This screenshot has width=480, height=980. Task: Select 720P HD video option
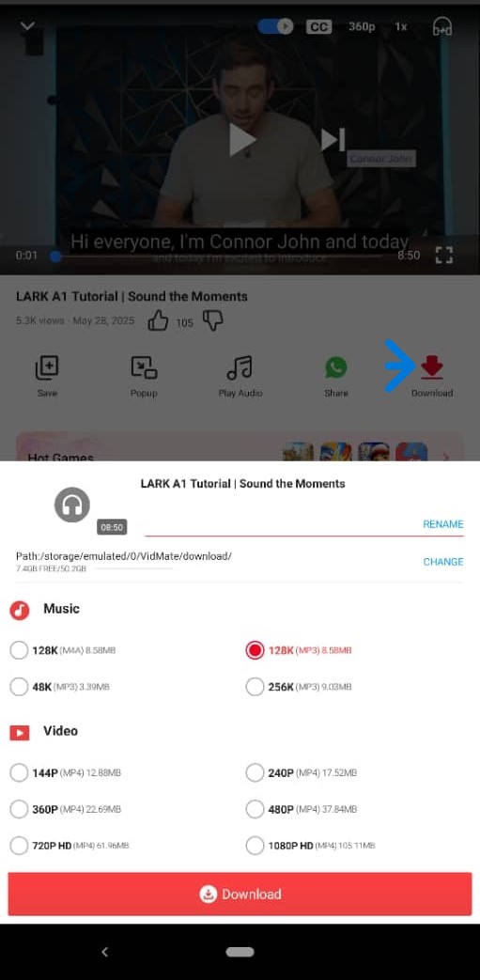click(70, 846)
